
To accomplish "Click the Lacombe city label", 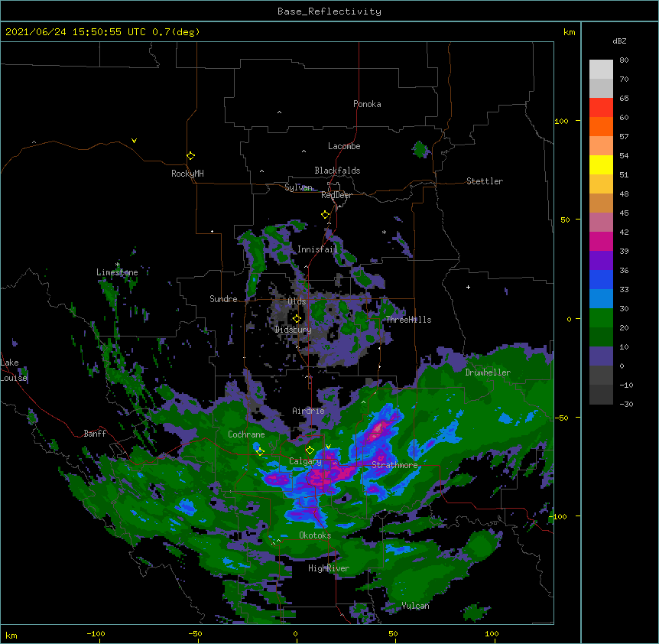I will coord(344,146).
